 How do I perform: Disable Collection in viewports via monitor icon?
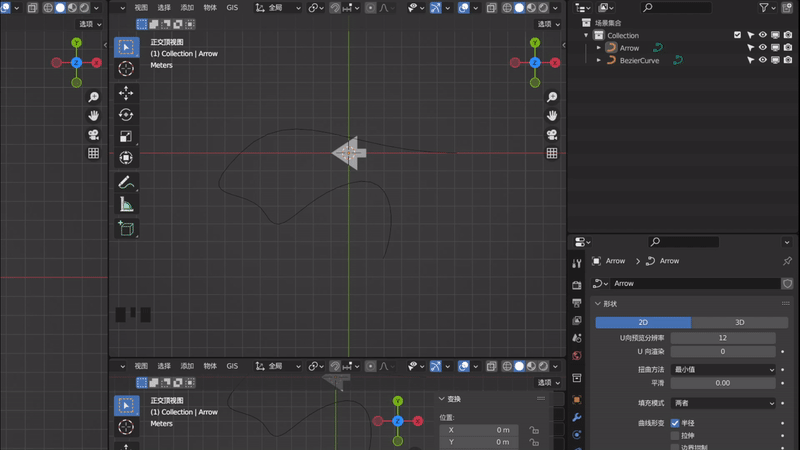coord(775,35)
